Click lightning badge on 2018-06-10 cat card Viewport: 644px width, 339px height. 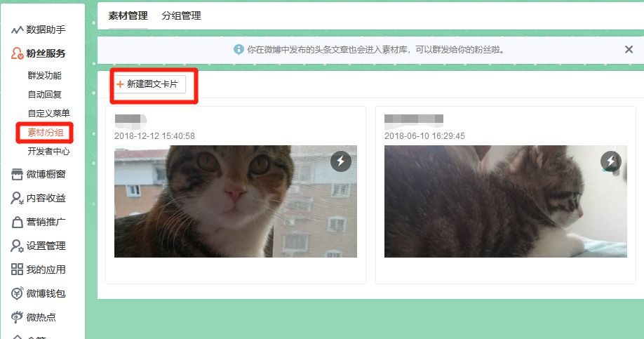coord(611,161)
